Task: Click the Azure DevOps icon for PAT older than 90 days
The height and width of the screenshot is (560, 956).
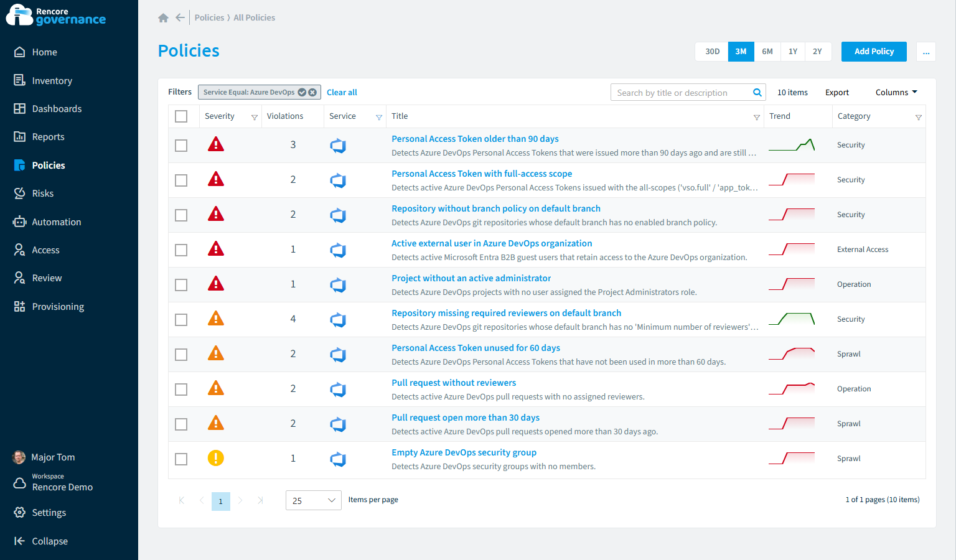Action: [338, 146]
